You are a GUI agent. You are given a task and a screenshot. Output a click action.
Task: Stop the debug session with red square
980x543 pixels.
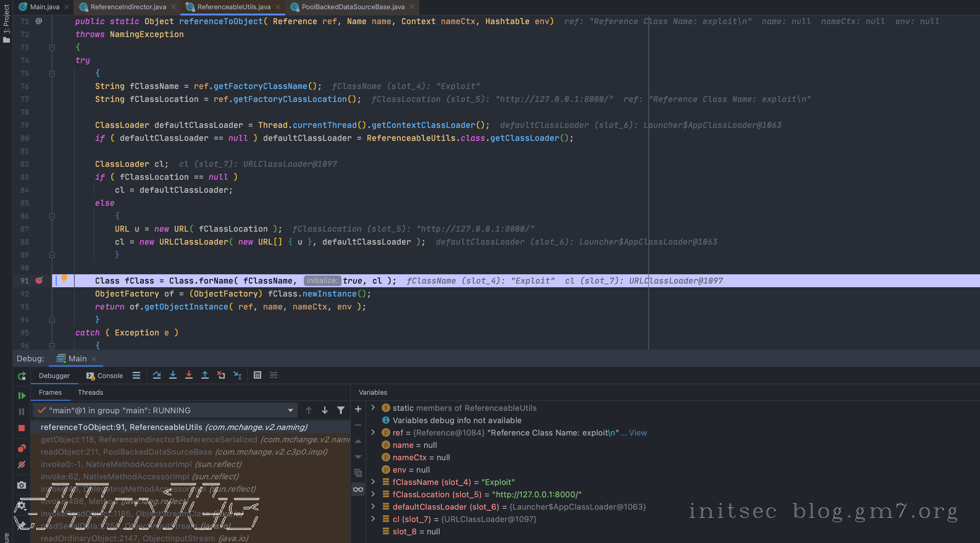pos(22,428)
